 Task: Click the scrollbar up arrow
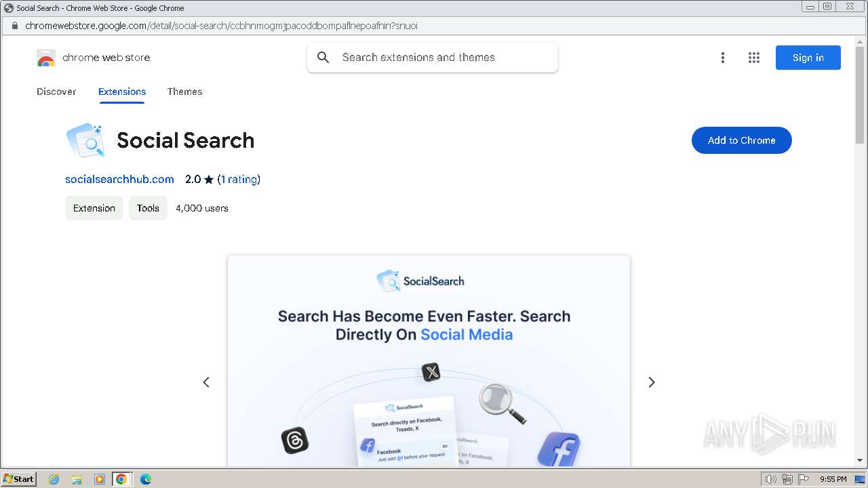coord(861,41)
